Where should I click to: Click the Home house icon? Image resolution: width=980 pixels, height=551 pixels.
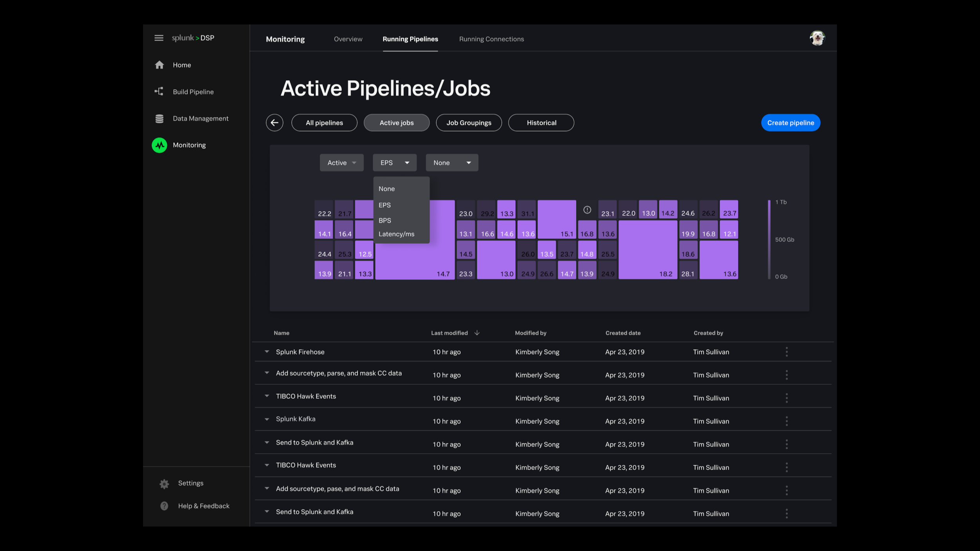pyautogui.click(x=159, y=65)
